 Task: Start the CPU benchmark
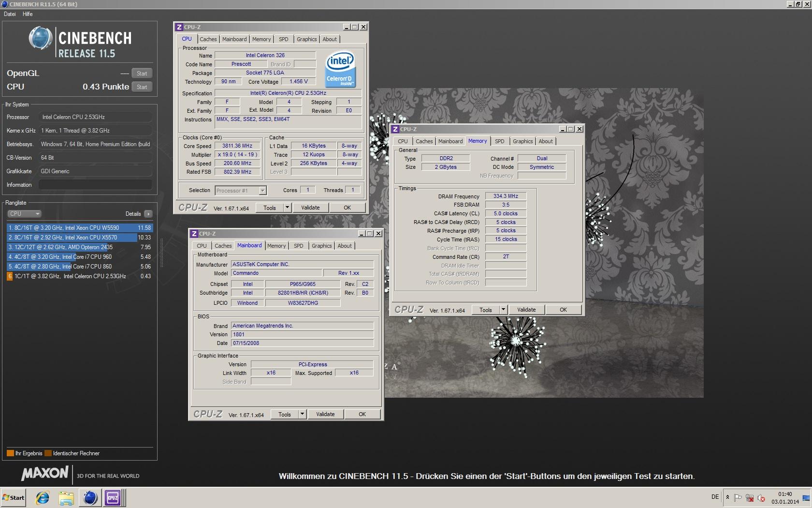[142, 87]
